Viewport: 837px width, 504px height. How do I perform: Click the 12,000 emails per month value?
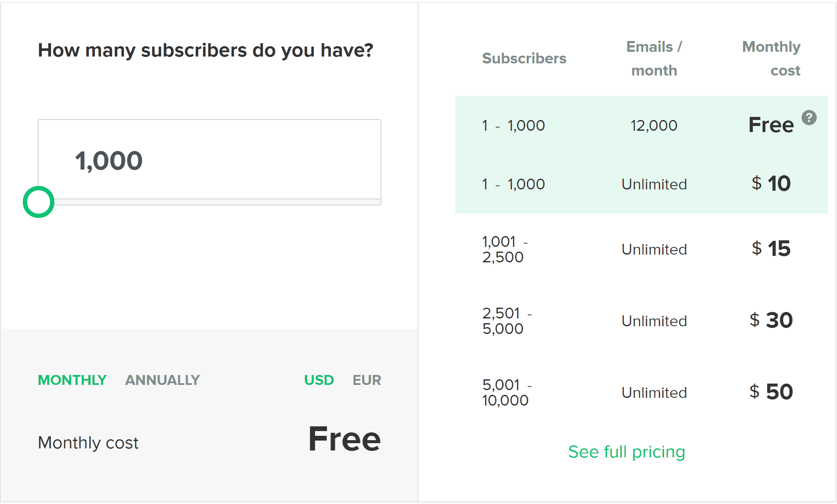pos(654,126)
